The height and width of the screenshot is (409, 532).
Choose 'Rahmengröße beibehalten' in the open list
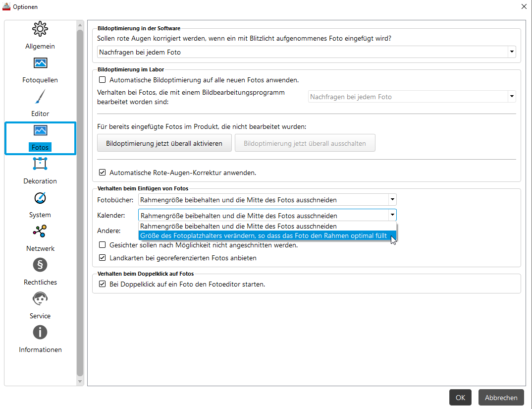[x=238, y=226]
